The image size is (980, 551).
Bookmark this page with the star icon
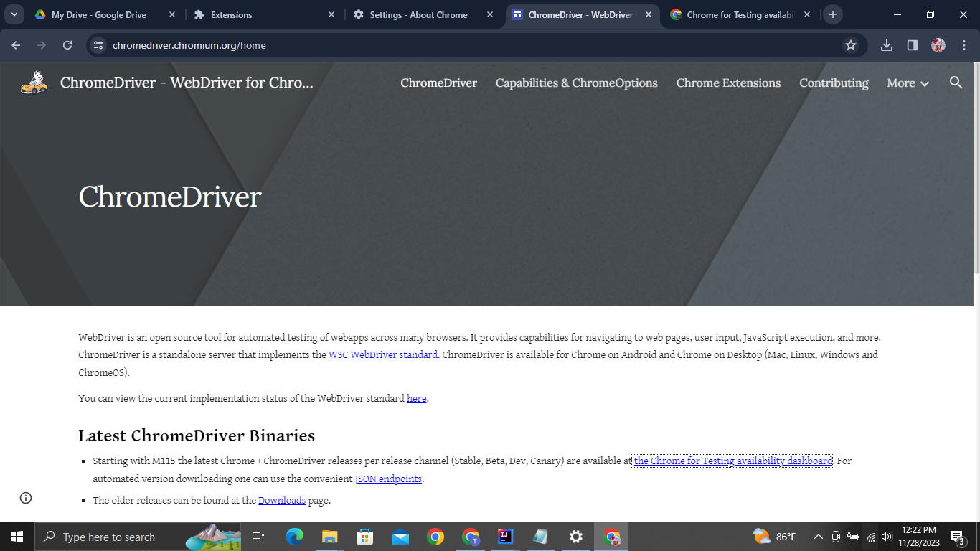(x=851, y=45)
